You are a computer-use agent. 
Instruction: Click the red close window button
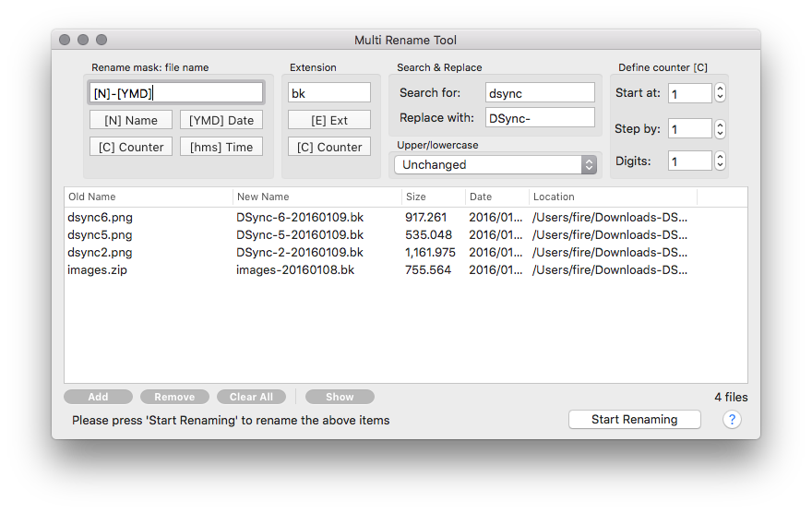(65, 40)
